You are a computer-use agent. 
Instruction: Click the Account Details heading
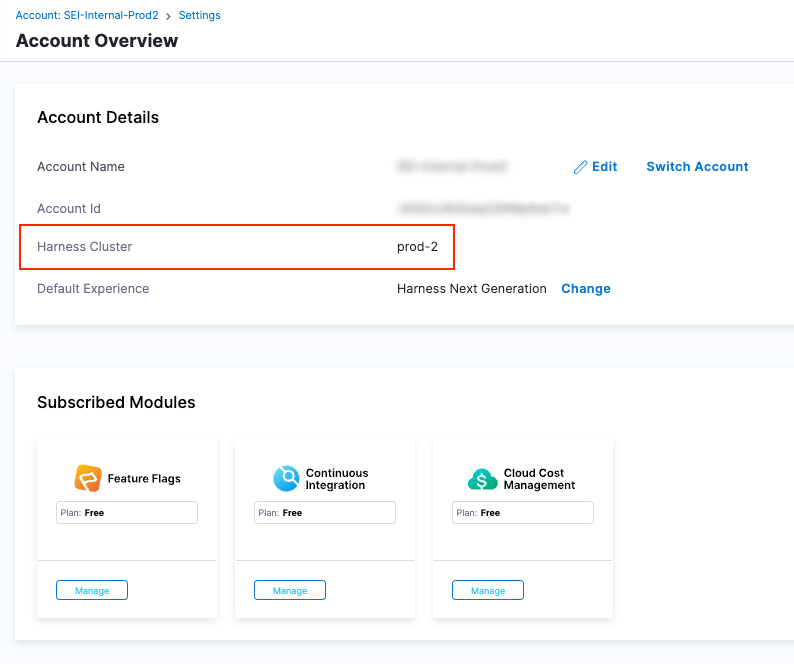pyautogui.click(x=98, y=118)
